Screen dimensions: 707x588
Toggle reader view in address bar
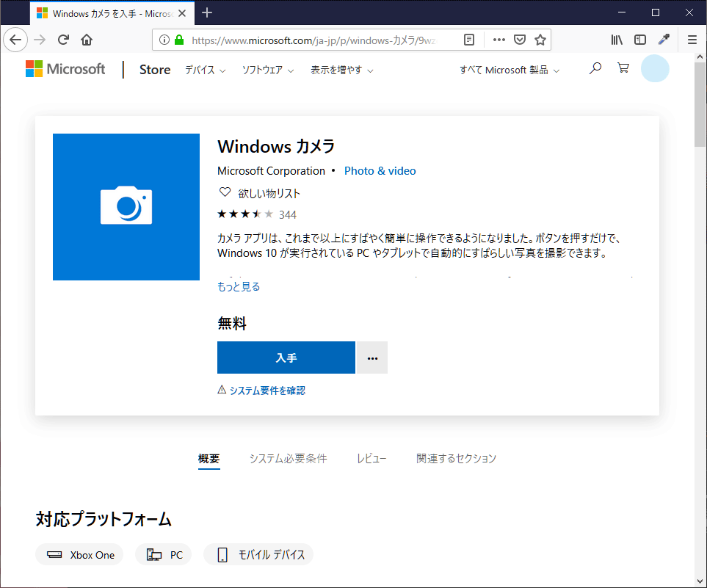click(x=469, y=40)
